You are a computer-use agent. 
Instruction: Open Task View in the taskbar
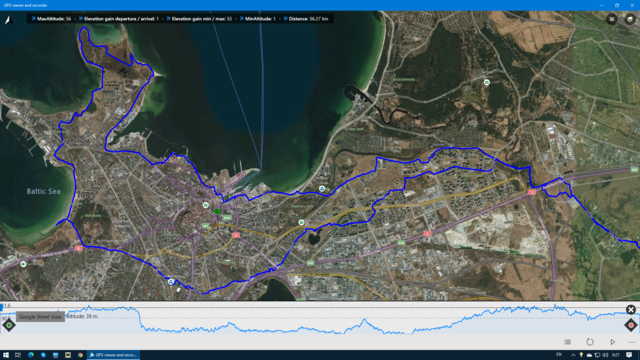[18, 355]
